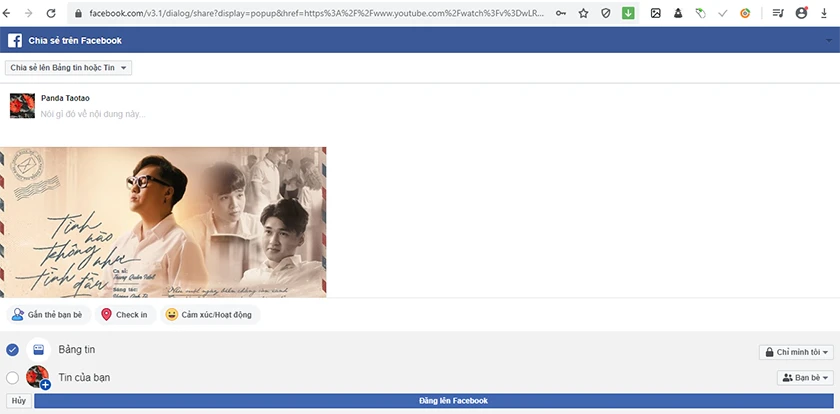Click the green download extension icon
Viewport: 840px width, 414px height.
click(x=628, y=13)
